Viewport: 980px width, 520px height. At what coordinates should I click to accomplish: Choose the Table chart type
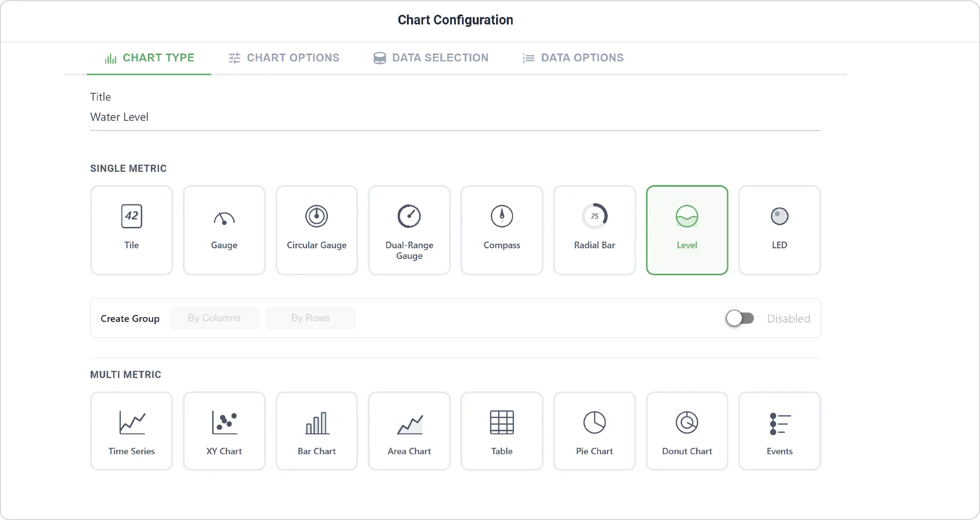coord(502,431)
